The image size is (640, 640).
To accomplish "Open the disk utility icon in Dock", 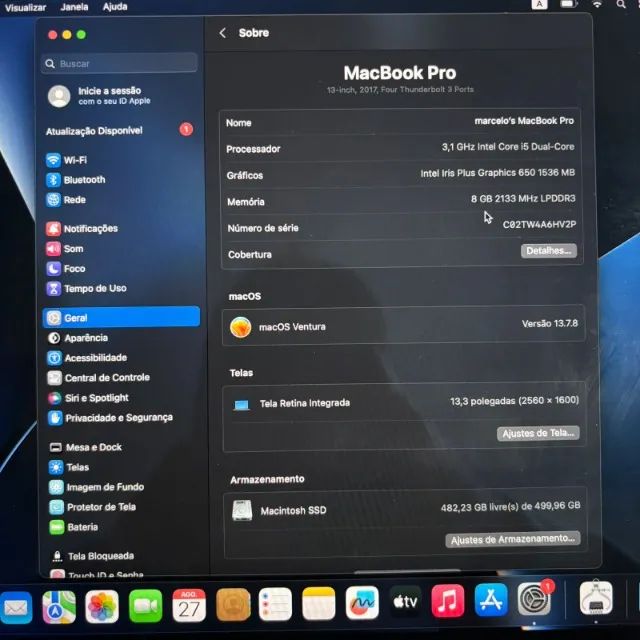I will point(596,598).
